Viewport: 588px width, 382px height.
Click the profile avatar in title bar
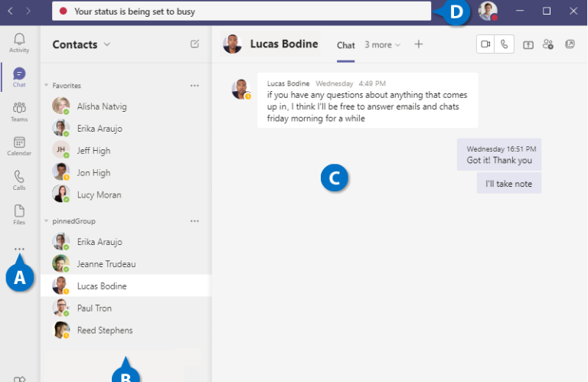[488, 11]
